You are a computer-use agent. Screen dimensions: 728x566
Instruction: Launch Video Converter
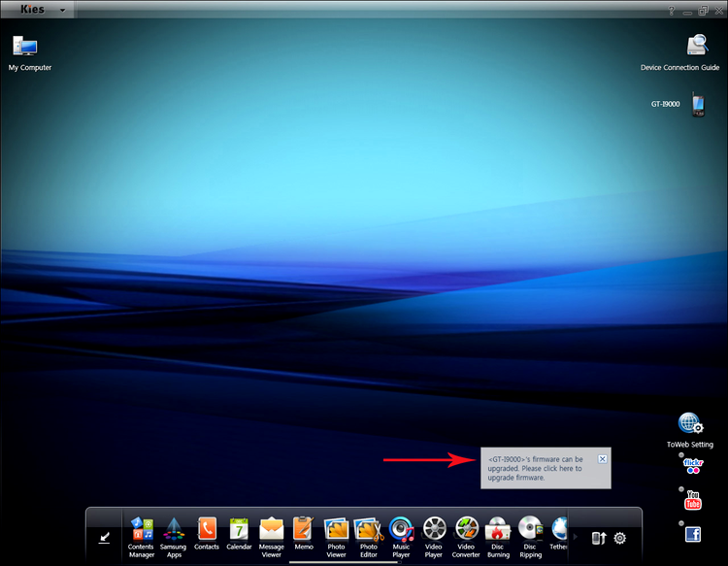[x=467, y=529]
